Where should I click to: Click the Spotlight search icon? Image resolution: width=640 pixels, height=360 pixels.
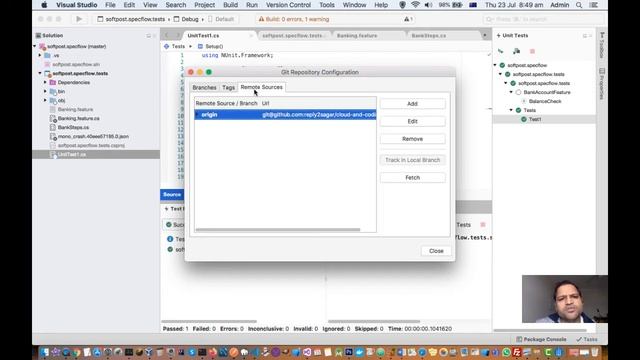pyautogui.click(x=579, y=5)
